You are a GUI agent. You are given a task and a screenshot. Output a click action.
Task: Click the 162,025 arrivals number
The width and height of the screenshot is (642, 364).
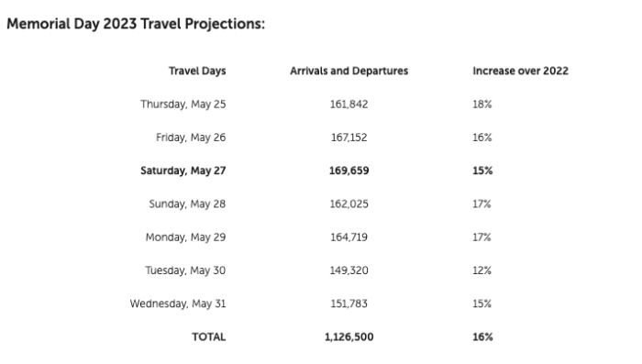(x=349, y=204)
